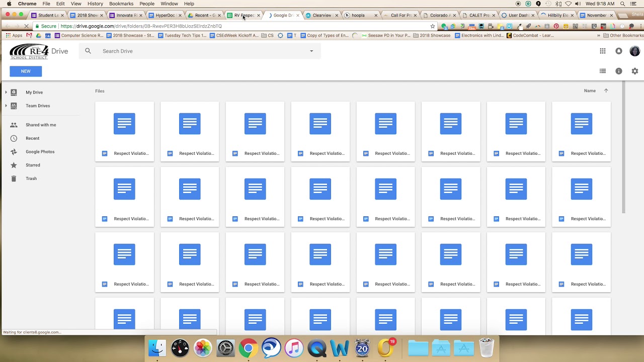Open the Apps bookmarks shortcut

[14, 35]
